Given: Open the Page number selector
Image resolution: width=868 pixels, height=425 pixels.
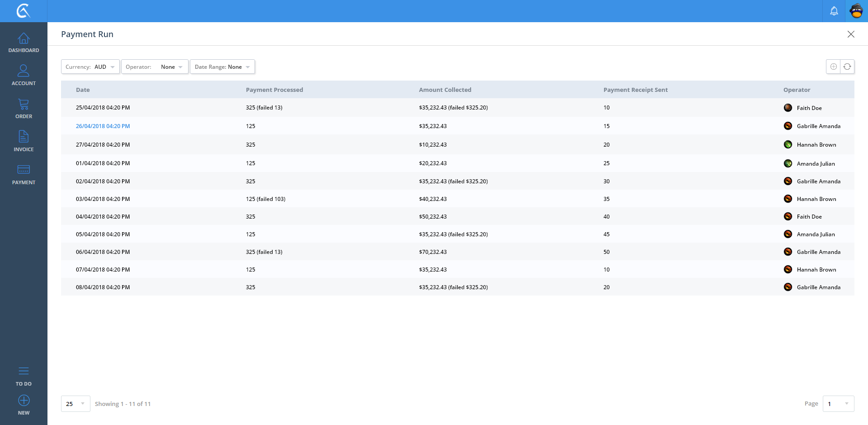Looking at the screenshot, I should 838,404.
